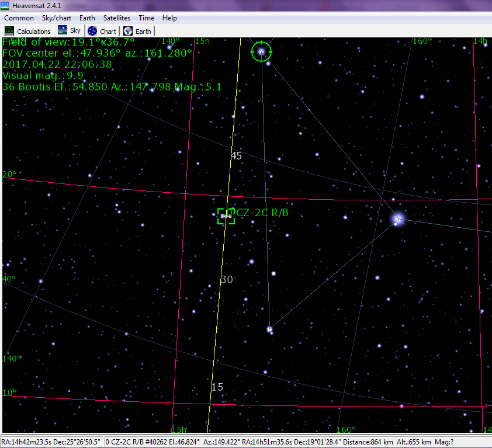This screenshot has width=492, height=448.
Task: Click the CZ-2C R/B text label
Action: click(262, 213)
